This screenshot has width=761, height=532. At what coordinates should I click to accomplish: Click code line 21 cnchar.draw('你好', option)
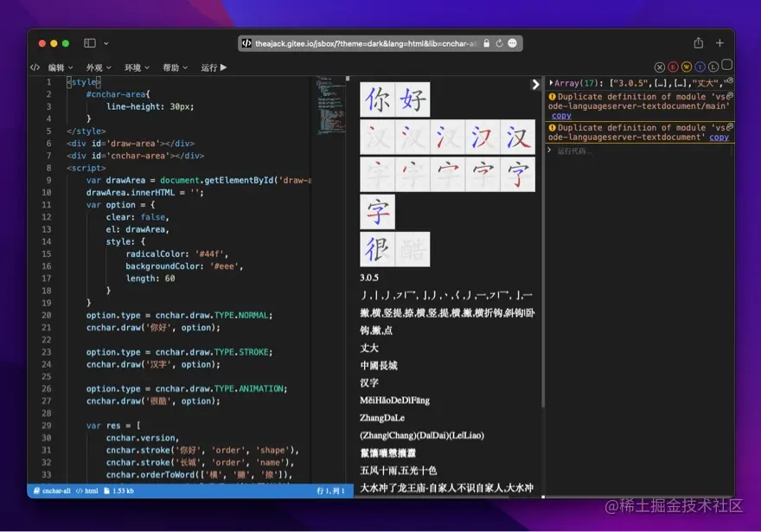click(153, 328)
